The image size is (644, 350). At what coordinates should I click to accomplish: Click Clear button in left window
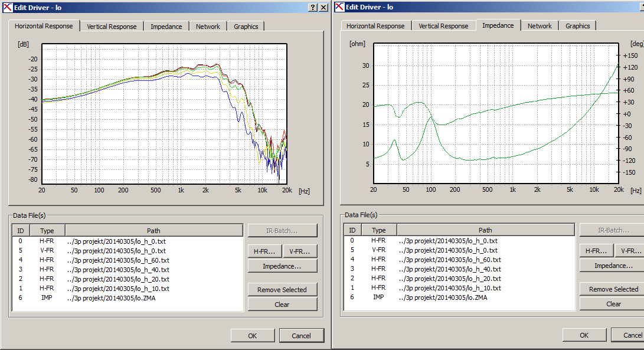(x=282, y=305)
